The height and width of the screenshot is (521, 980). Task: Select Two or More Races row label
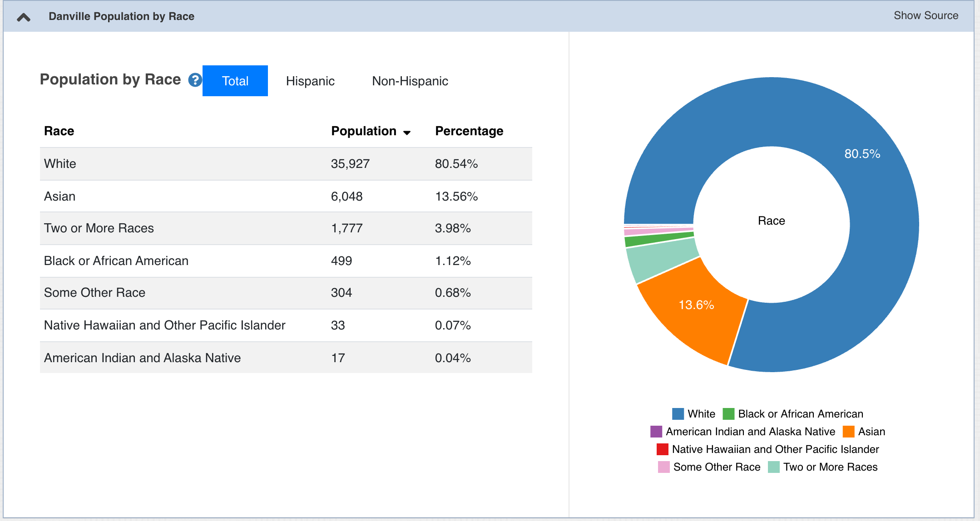coord(99,228)
